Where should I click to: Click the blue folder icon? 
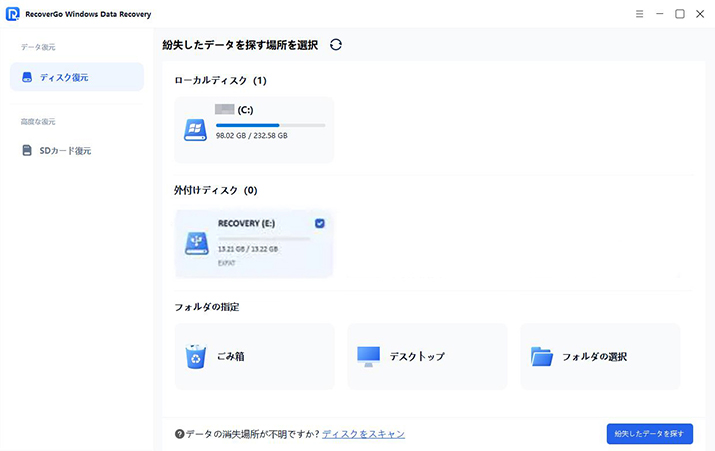[x=542, y=357]
